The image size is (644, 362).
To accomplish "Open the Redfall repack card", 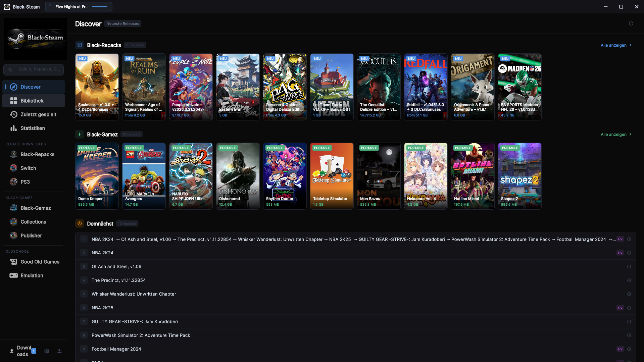I will [426, 87].
